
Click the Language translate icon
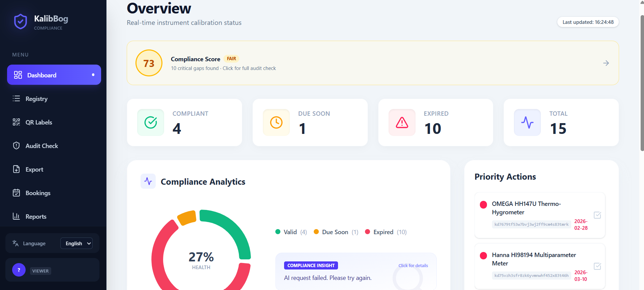[16, 243]
